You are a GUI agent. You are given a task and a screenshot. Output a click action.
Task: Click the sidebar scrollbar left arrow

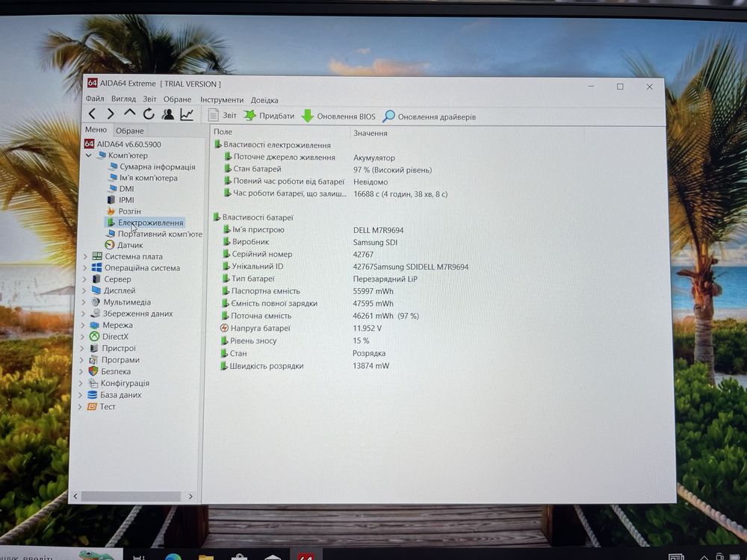pos(75,497)
